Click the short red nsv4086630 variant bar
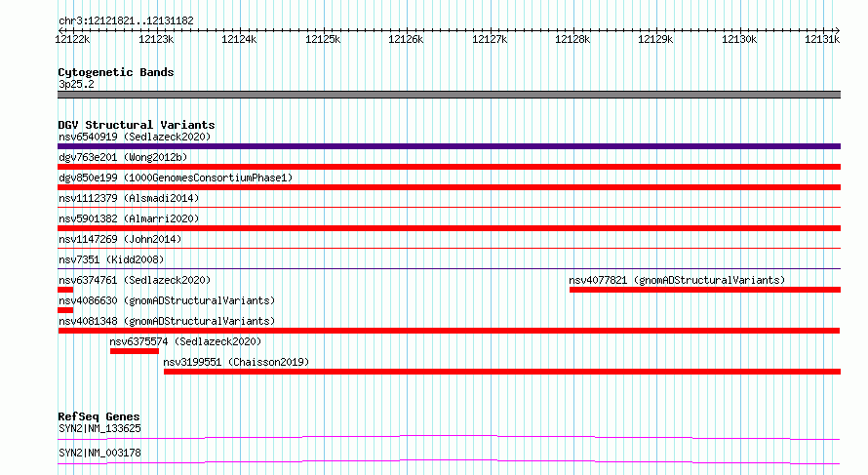The image size is (868, 475). [x=65, y=310]
